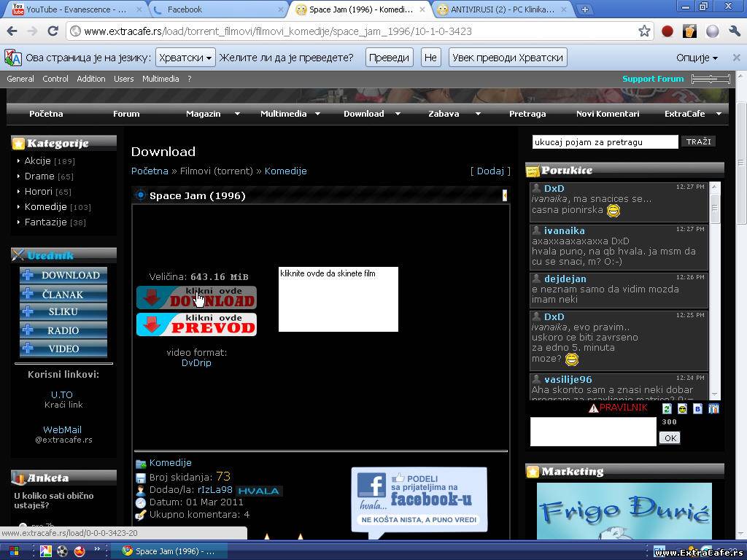
Task: Open the chat archive bars icon
Action: [713, 408]
